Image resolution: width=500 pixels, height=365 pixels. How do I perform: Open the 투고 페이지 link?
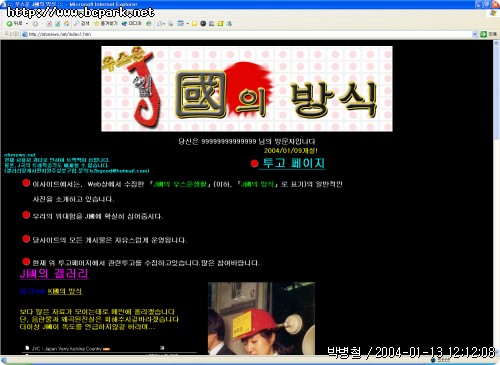(293, 163)
